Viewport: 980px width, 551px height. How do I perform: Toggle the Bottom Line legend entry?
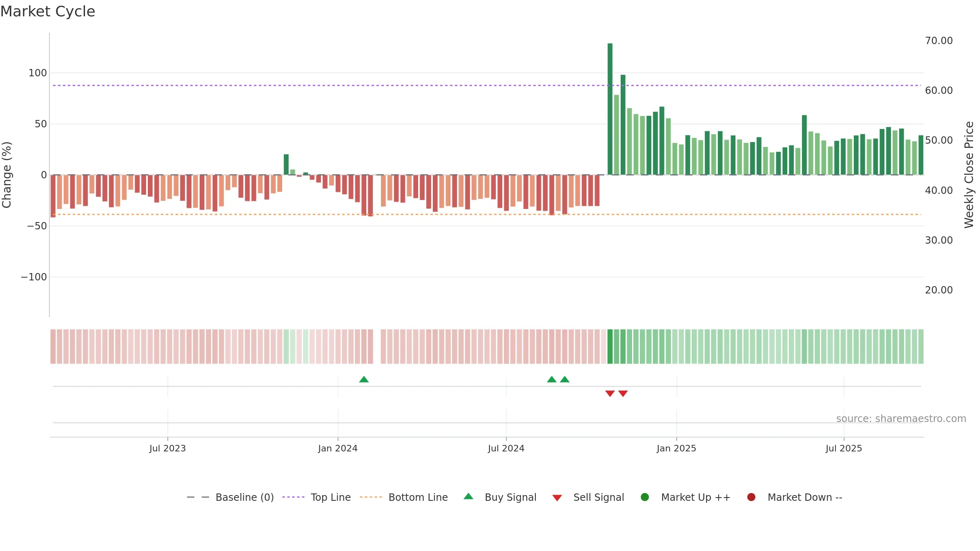[404, 497]
